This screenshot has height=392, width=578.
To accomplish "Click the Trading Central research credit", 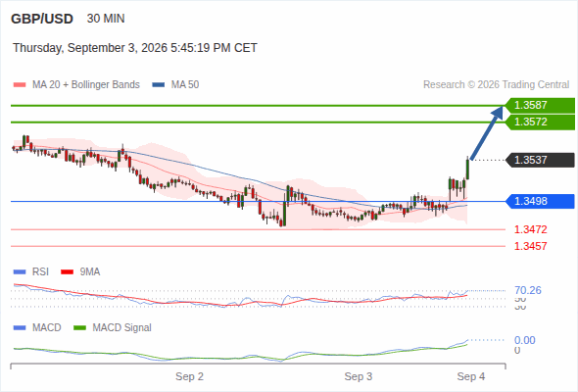I will [x=496, y=85].
